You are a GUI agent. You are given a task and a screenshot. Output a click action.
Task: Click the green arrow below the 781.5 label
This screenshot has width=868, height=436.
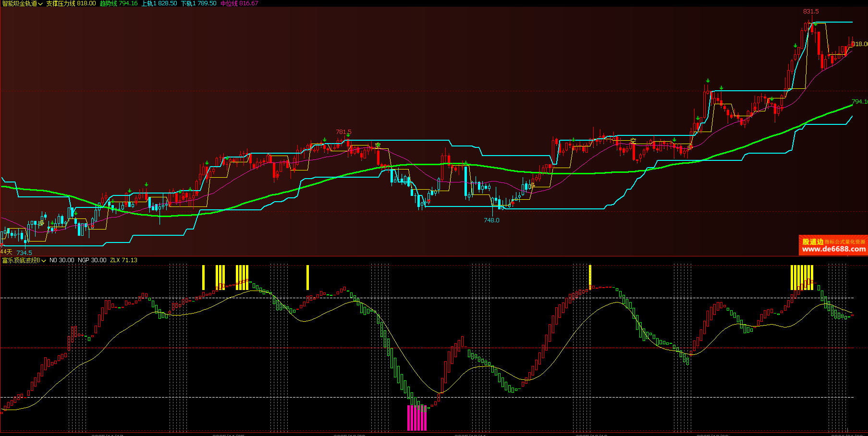click(348, 136)
